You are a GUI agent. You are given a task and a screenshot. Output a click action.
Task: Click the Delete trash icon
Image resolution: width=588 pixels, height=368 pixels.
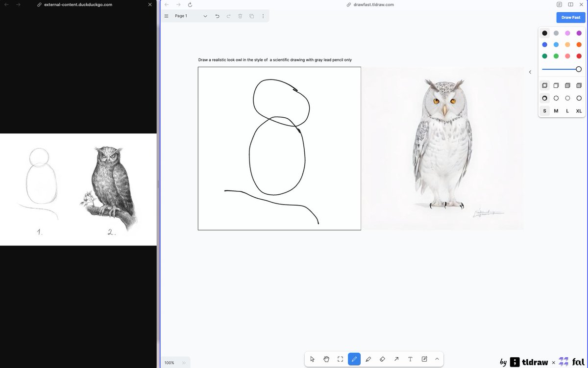240,16
